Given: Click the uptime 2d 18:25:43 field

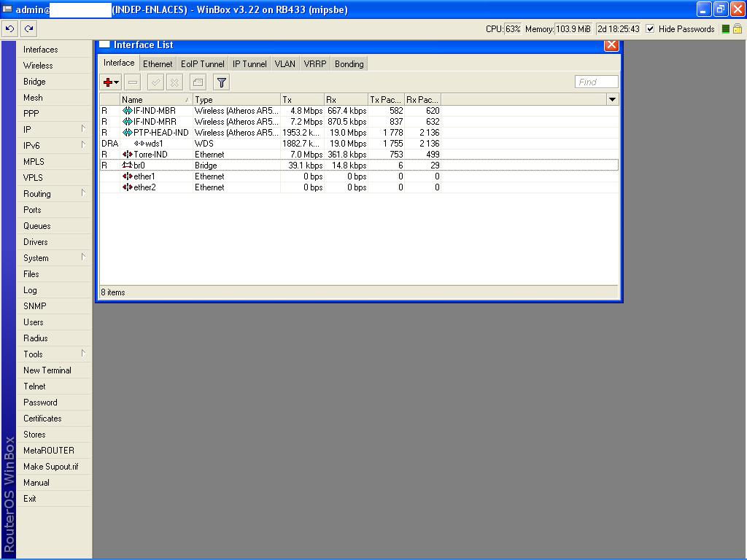Looking at the screenshot, I should 619,29.
